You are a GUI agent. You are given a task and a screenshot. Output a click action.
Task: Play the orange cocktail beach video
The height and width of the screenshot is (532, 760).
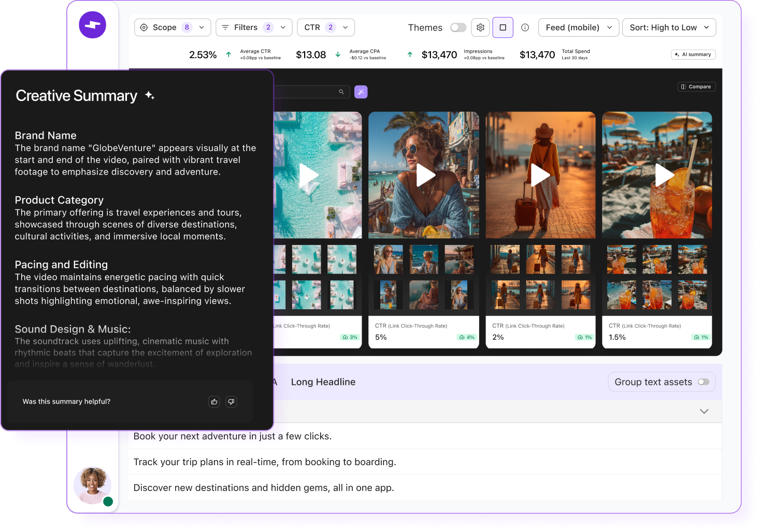pyautogui.click(x=664, y=175)
